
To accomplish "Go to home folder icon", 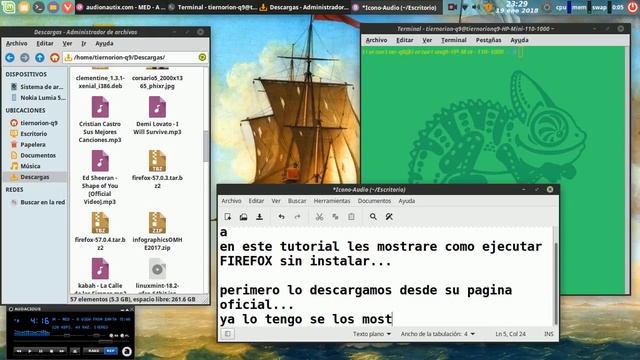I will pyautogui.click(x=55, y=58).
